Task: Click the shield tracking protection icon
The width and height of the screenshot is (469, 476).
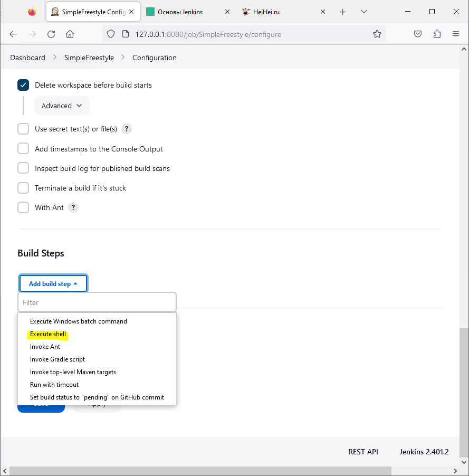Action: point(111,34)
